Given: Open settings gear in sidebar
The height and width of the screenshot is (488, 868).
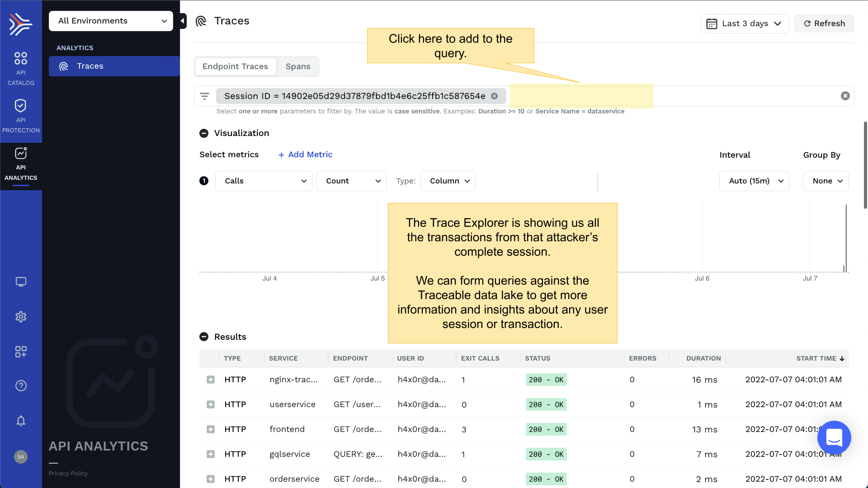Looking at the screenshot, I should click(21, 317).
